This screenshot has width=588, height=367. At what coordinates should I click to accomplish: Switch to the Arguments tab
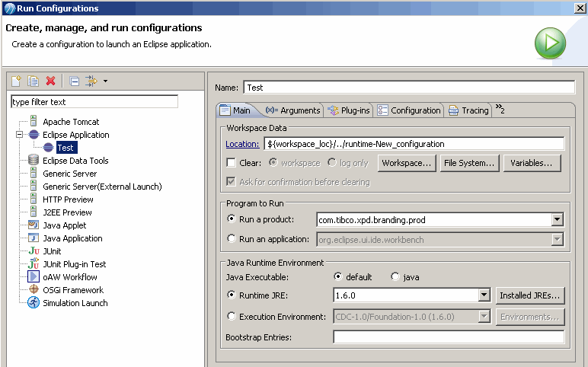292,110
